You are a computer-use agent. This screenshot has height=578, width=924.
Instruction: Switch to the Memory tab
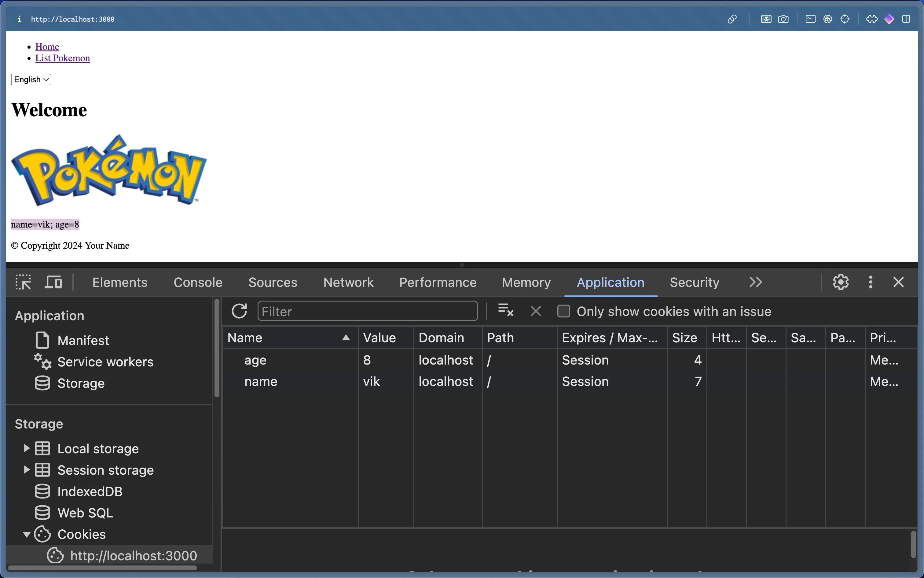click(x=526, y=282)
